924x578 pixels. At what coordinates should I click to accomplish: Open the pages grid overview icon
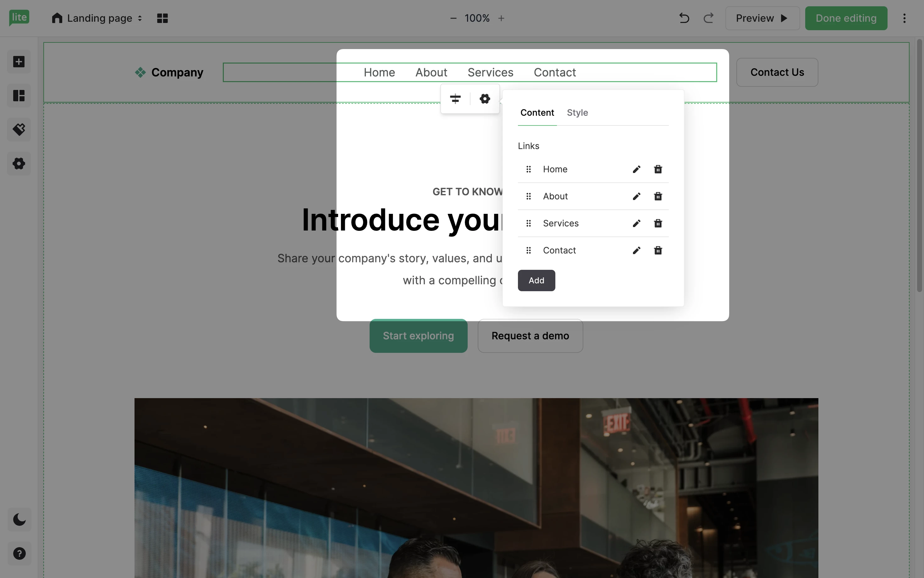(162, 18)
